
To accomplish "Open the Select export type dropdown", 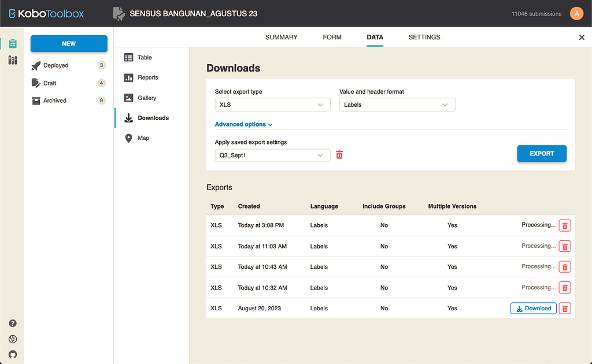I will (x=272, y=105).
